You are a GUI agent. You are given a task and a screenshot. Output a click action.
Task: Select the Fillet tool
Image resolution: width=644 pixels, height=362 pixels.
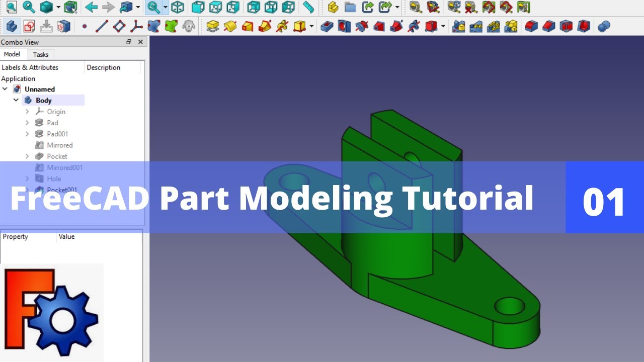531,26
